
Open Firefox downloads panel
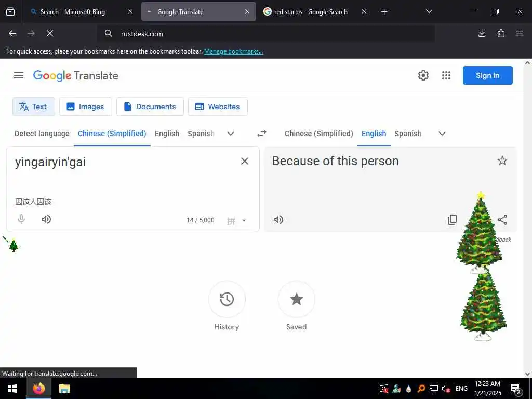(482, 33)
